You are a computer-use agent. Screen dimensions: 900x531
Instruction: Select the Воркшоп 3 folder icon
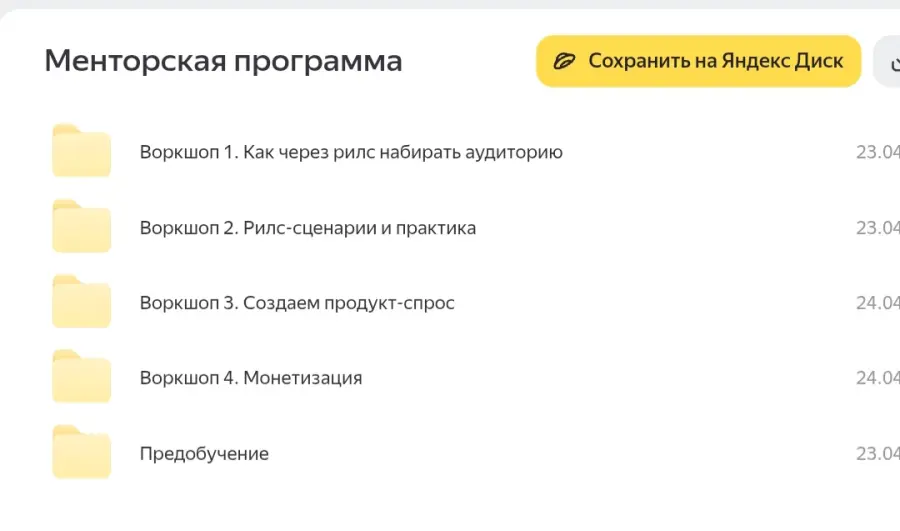coord(81,302)
